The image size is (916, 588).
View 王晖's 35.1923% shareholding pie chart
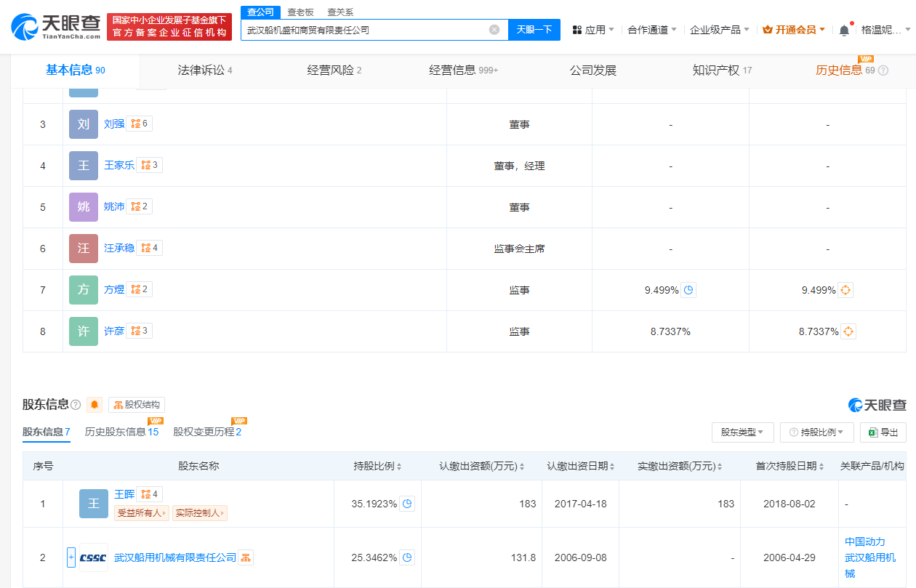[x=408, y=504]
